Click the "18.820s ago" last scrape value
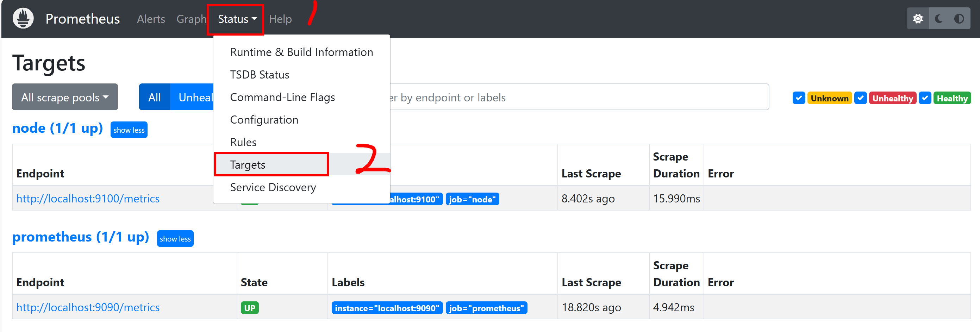 (x=591, y=307)
